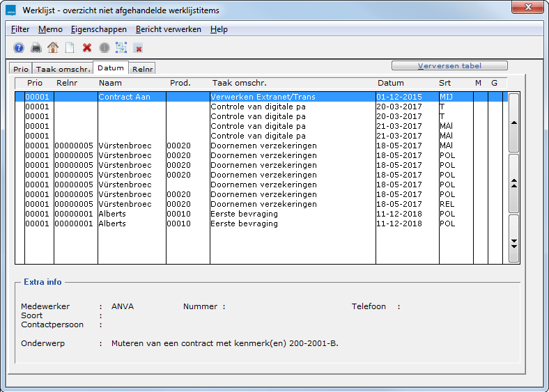Click the deselect icon with small red X
549x392 pixels.
(138, 48)
